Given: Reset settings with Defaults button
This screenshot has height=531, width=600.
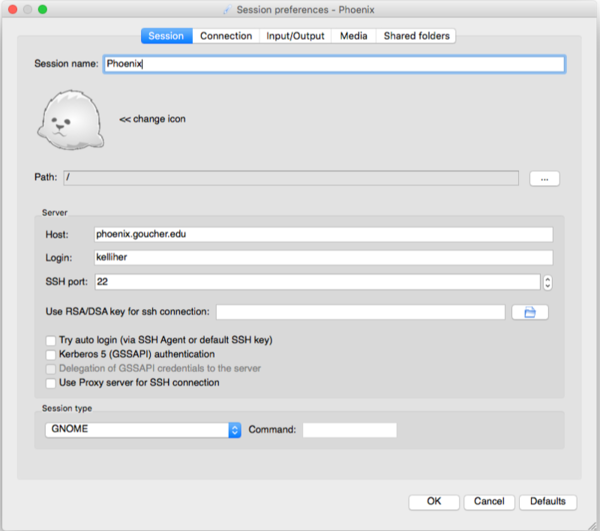Looking at the screenshot, I should pos(547,501).
